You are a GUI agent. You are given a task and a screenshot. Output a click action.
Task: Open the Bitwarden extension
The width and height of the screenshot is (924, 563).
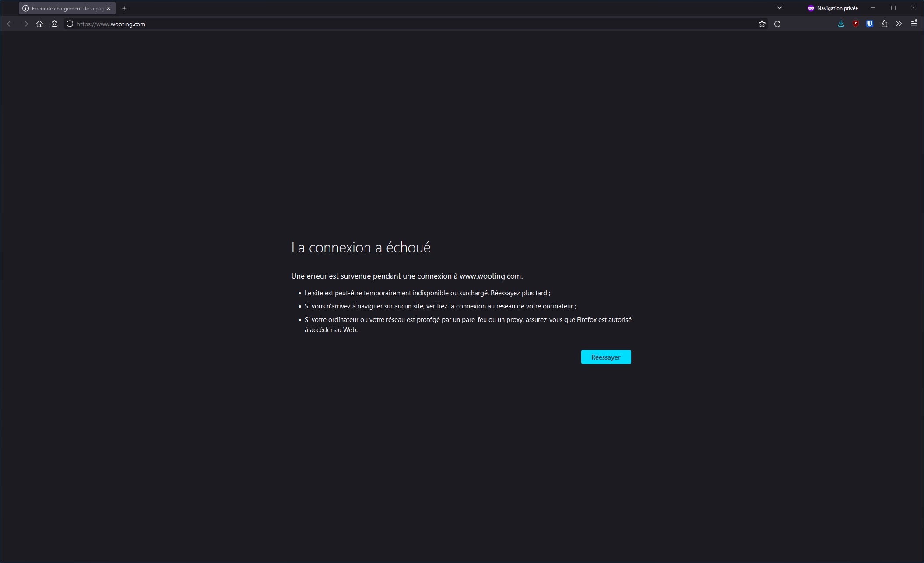(870, 24)
